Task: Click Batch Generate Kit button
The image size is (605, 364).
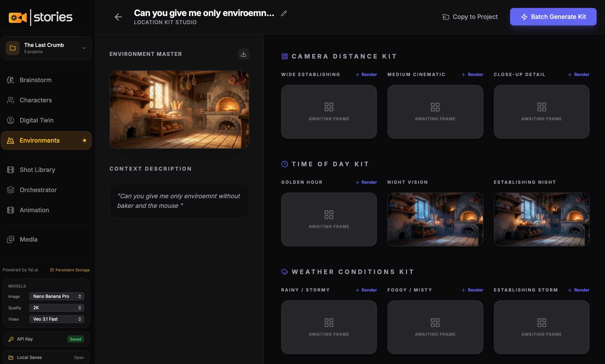Action: (553, 17)
